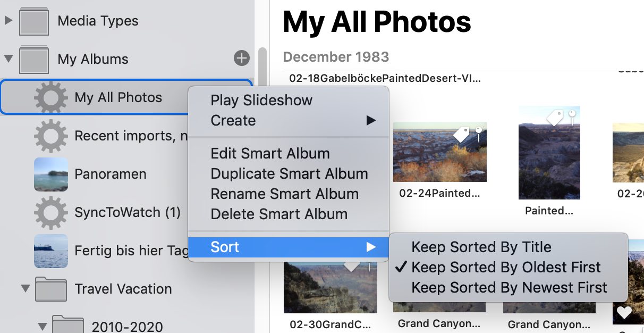The width and height of the screenshot is (644, 333).
Task: Open the 02-24Painted photo thumbnail
Action: (439, 152)
